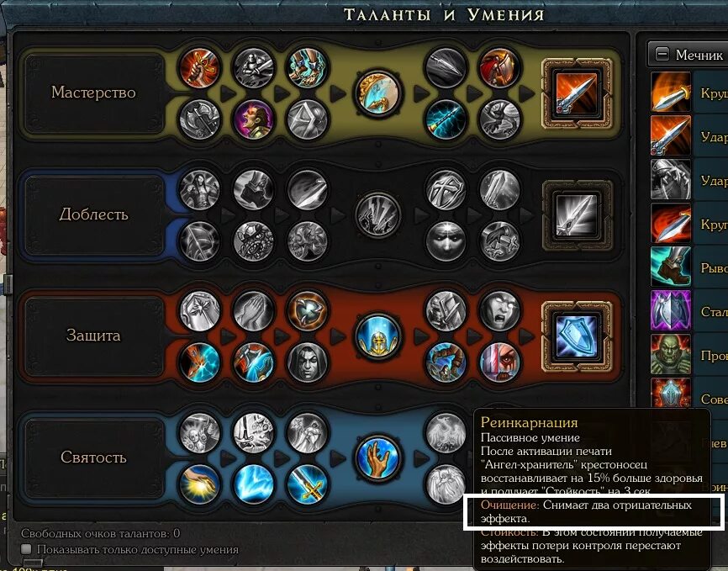
Task: Collapse the Мечник skill group
Action: 662,55
